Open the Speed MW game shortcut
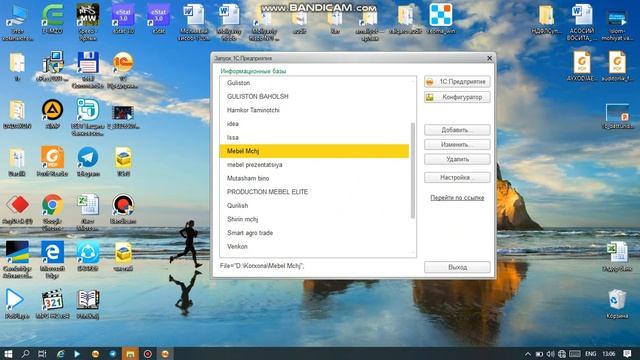 88,22
